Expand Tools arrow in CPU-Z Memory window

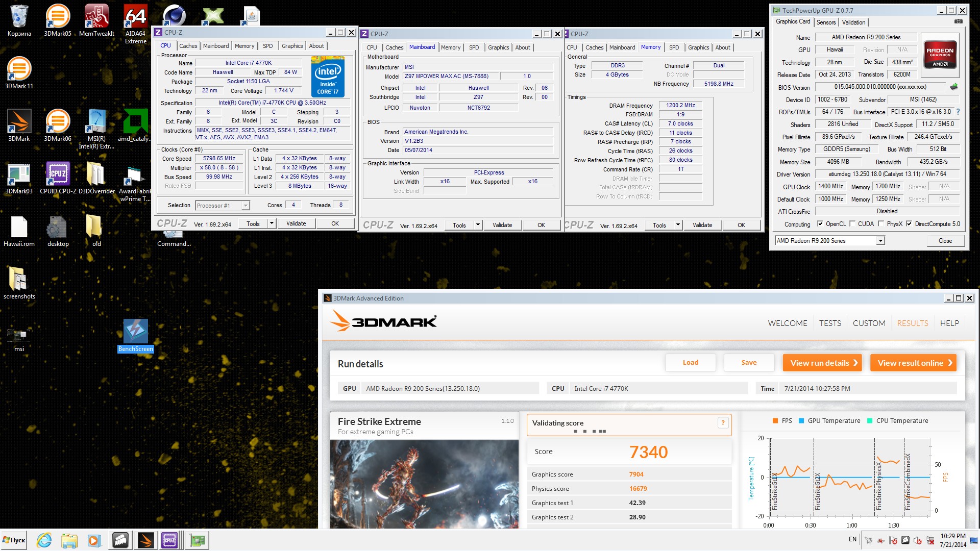(x=678, y=225)
